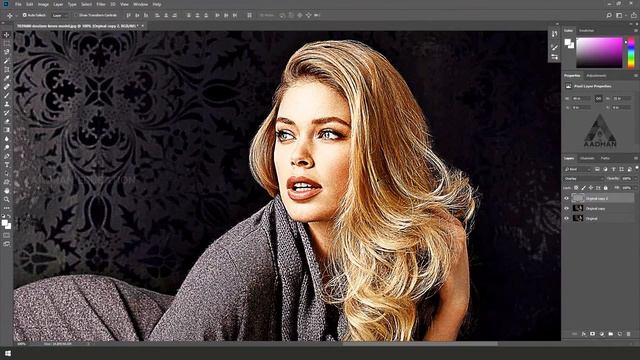Open the Brush settings panel icon

click(554, 47)
